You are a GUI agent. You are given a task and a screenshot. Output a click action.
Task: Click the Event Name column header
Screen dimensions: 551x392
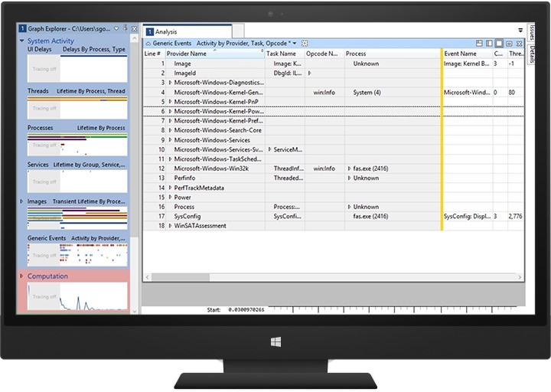[x=468, y=54]
